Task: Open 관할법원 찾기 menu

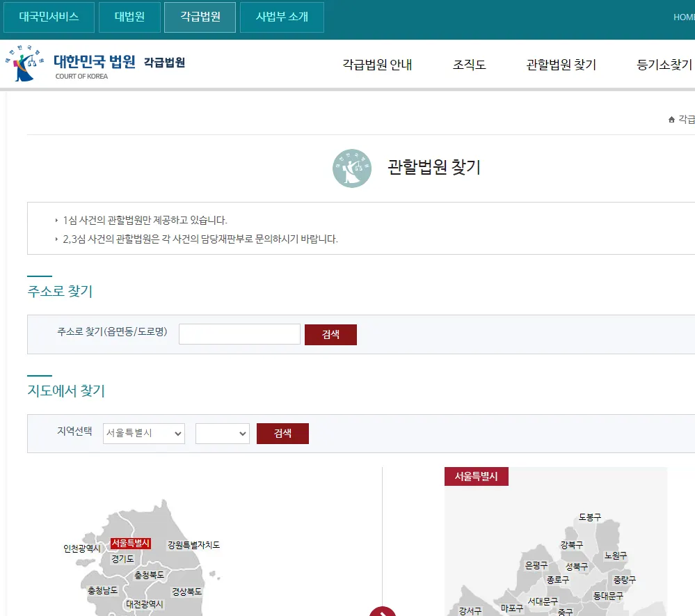Action: (561, 65)
